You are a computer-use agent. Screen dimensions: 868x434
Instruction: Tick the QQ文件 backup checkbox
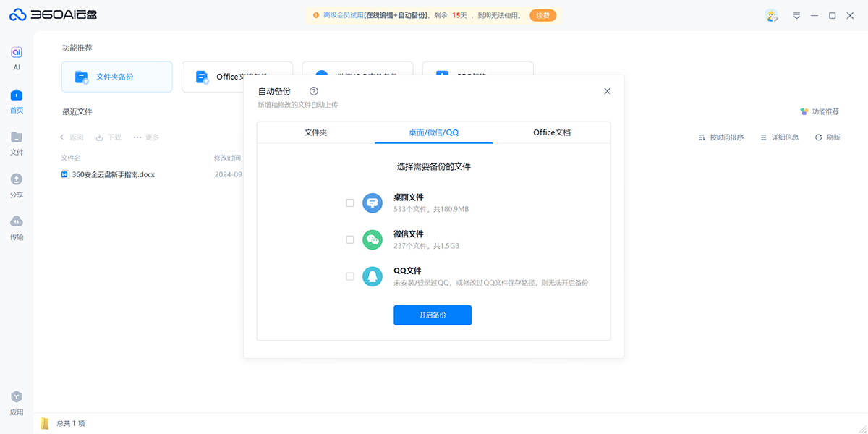coord(349,276)
